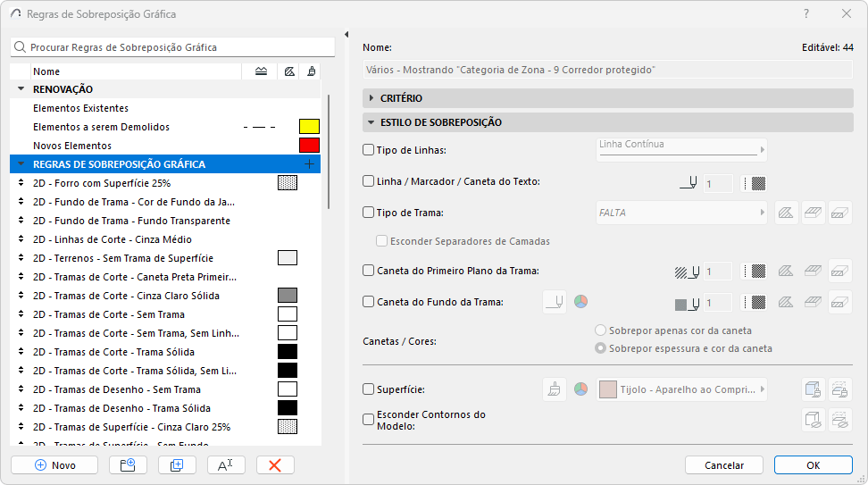Image resolution: width=868 pixels, height=485 pixels.
Task: Click last icon in Esconder Contornos do Modelo row
Action: pyautogui.click(x=839, y=420)
